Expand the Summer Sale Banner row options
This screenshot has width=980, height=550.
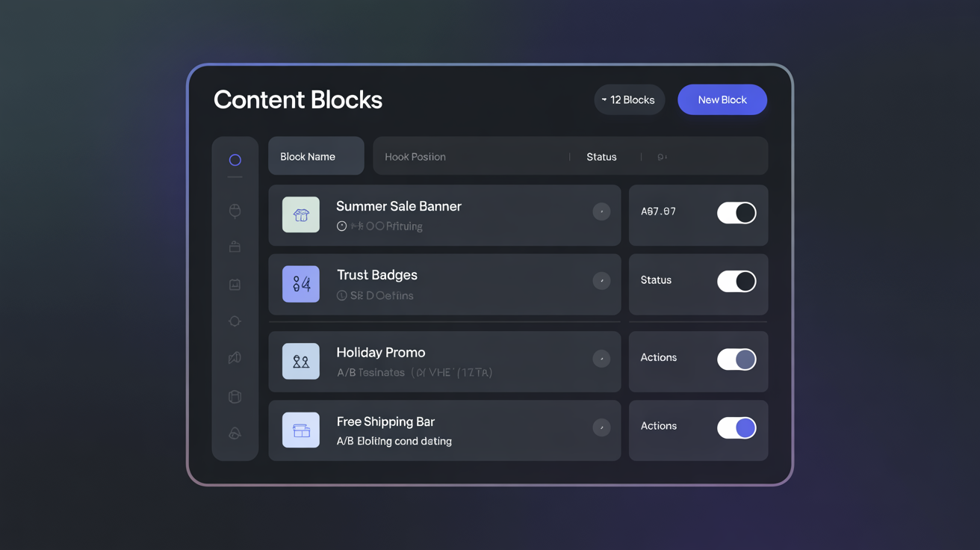[601, 212]
